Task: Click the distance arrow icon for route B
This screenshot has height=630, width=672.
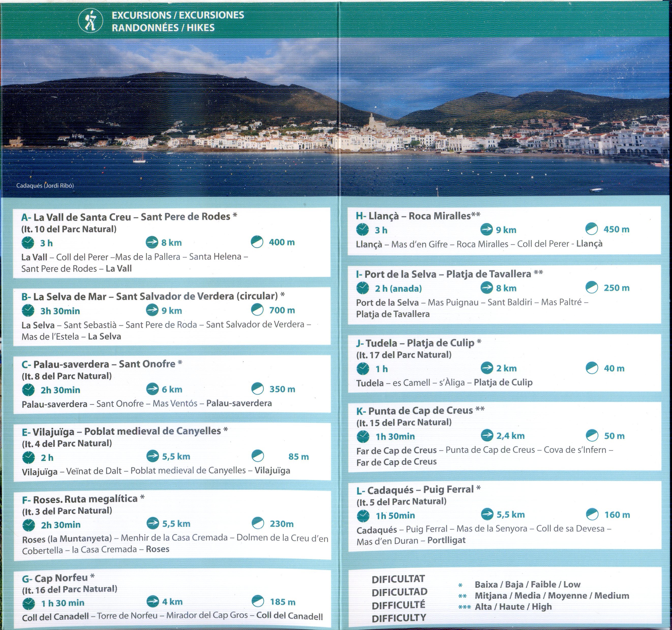Action: pos(152,310)
